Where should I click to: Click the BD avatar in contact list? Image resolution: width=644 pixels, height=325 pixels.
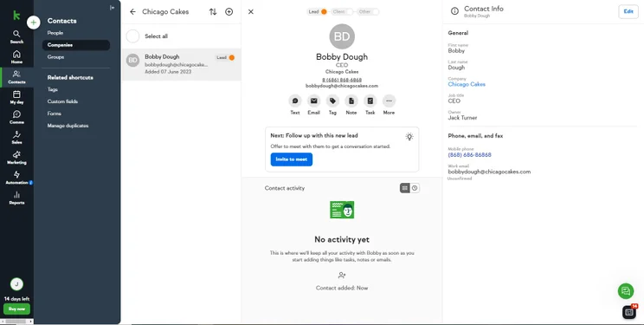coord(132,60)
